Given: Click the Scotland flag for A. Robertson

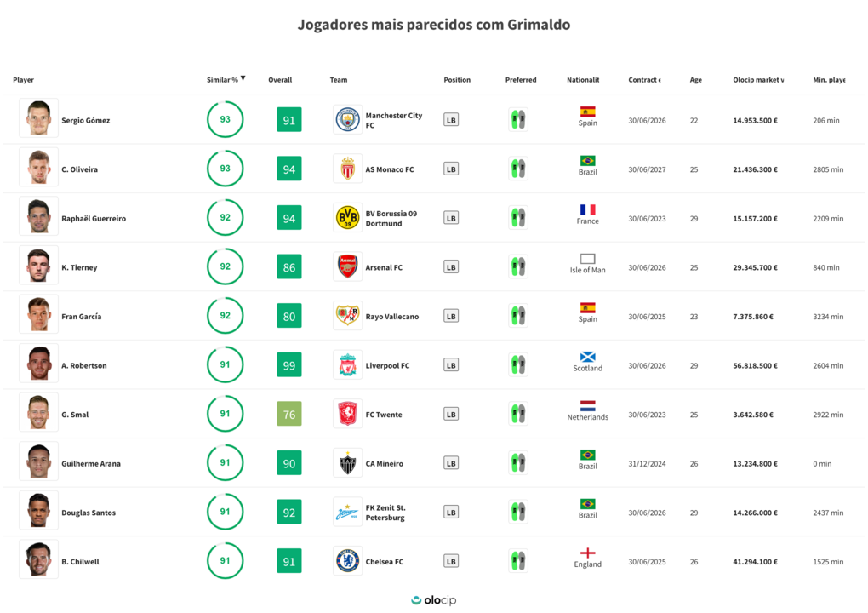Looking at the screenshot, I should pyautogui.click(x=587, y=358).
